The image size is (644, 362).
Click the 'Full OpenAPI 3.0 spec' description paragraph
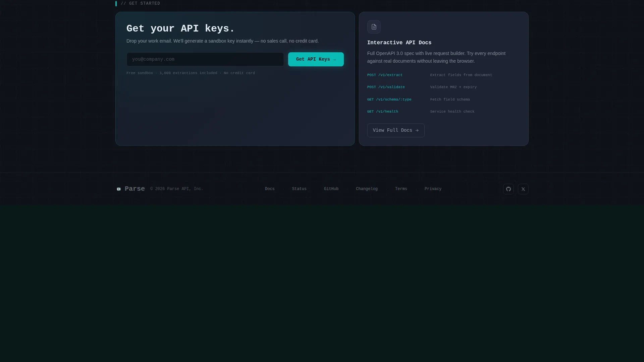[436, 57]
